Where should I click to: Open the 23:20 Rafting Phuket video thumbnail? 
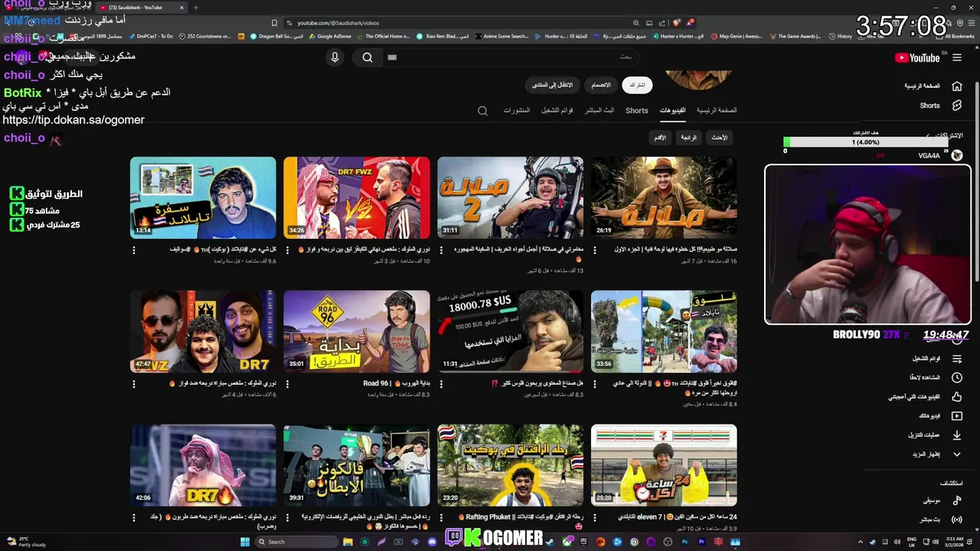(x=510, y=465)
